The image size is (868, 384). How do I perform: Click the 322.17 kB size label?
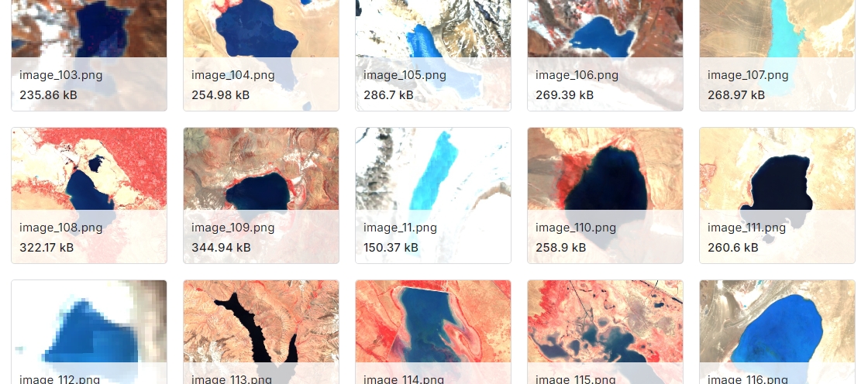[46, 247]
